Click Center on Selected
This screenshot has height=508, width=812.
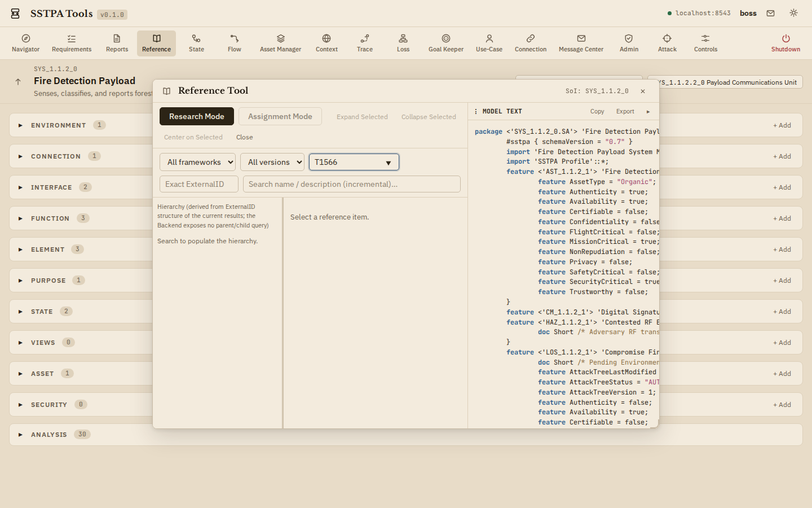tap(193, 137)
